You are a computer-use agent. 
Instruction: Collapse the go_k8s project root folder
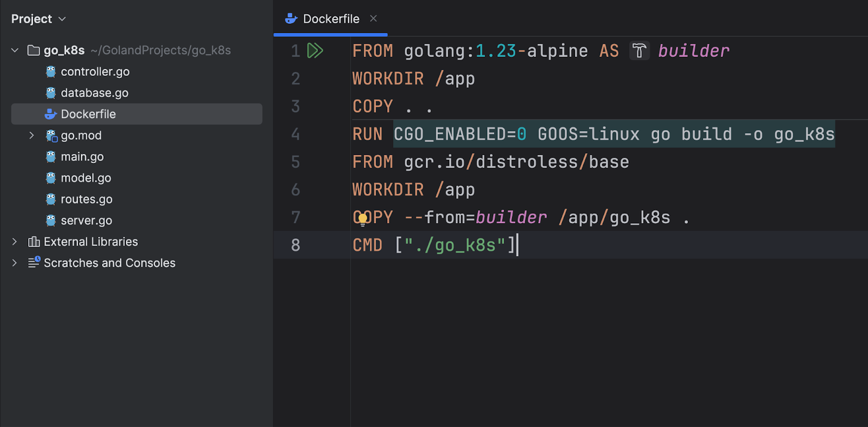pyautogui.click(x=15, y=50)
